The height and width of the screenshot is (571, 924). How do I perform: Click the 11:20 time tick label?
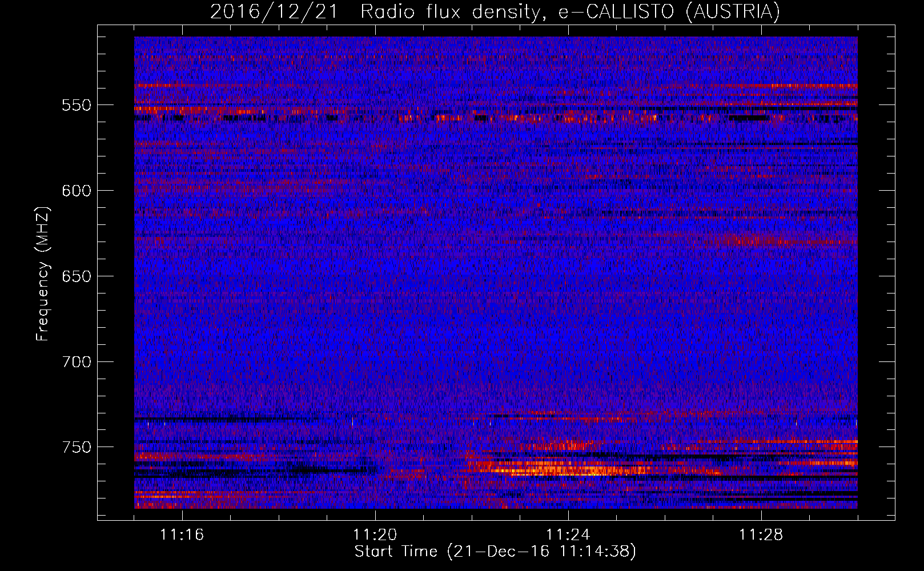point(375,535)
